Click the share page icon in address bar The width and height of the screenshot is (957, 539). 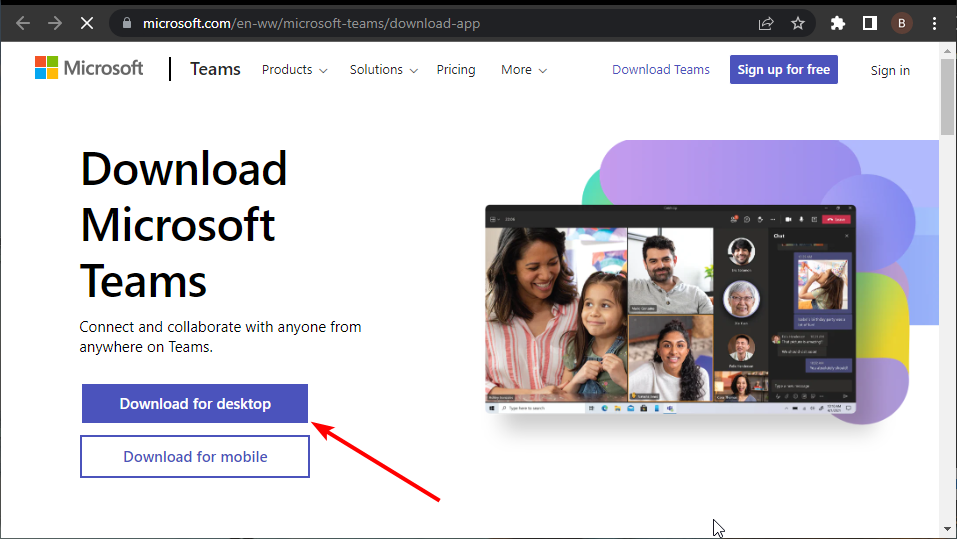click(766, 23)
